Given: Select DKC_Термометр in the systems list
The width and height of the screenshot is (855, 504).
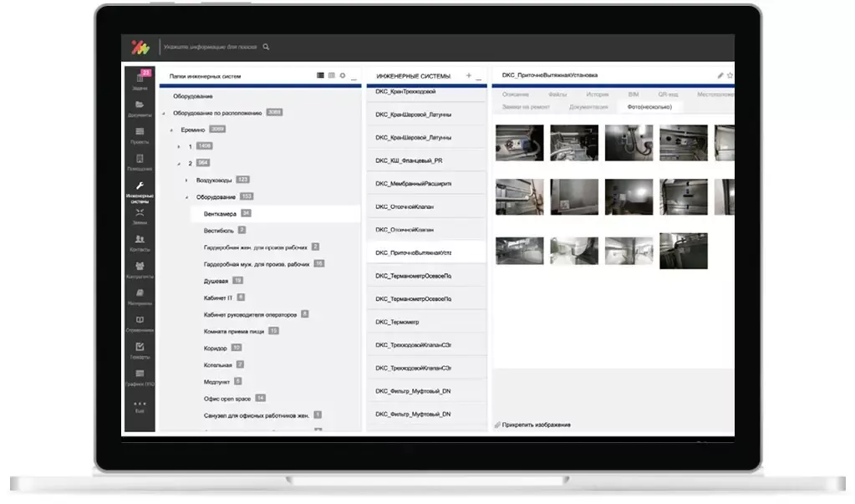Looking at the screenshot, I should (398, 321).
